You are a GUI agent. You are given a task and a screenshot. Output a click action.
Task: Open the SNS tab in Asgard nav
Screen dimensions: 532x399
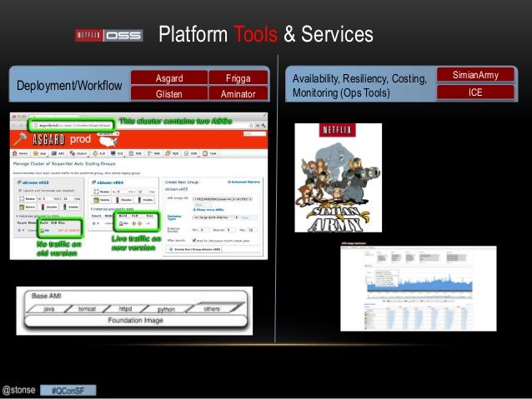click(x=153, y=153)
